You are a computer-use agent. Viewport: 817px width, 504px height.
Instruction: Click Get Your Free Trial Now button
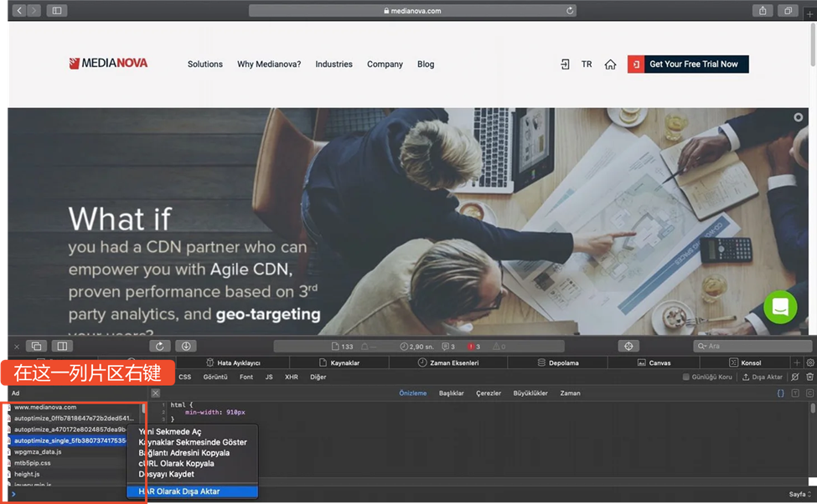click(688, 64)
